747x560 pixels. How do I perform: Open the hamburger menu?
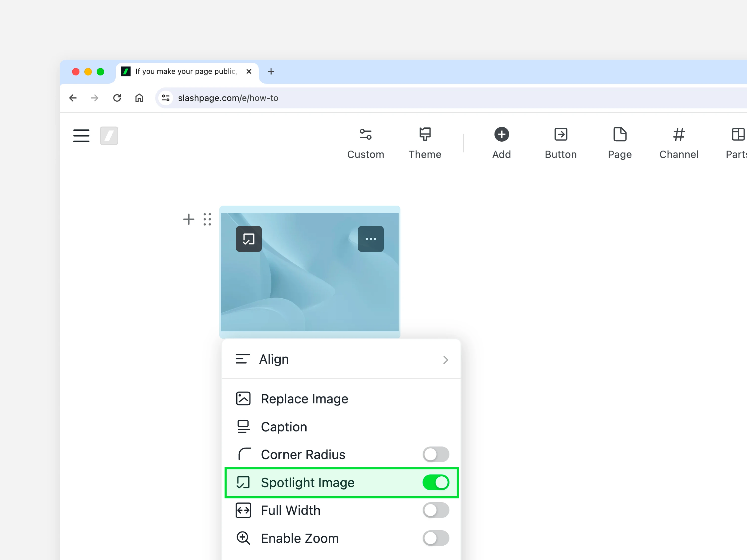coord(81,136)
